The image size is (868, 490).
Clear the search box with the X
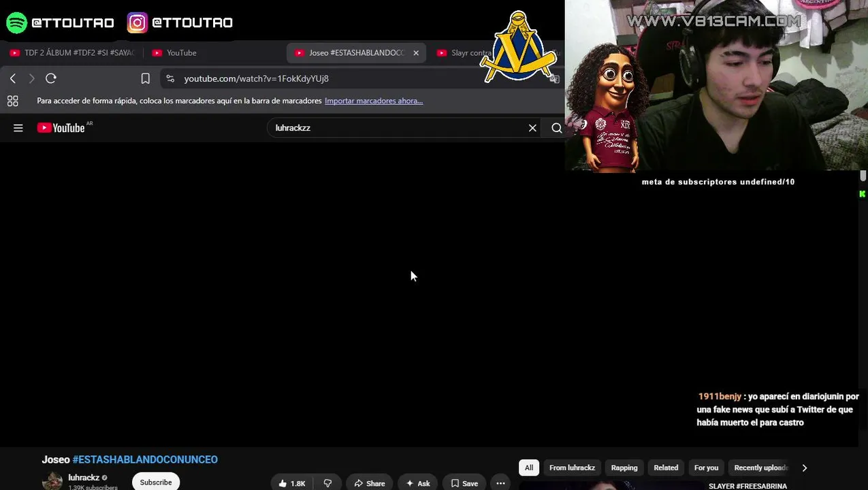coord(532,128)
